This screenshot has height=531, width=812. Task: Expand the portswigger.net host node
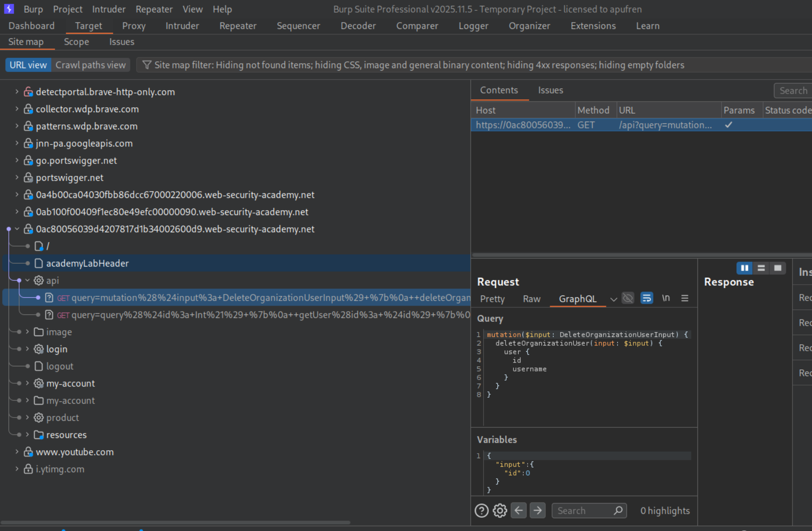tap(17, 177)
